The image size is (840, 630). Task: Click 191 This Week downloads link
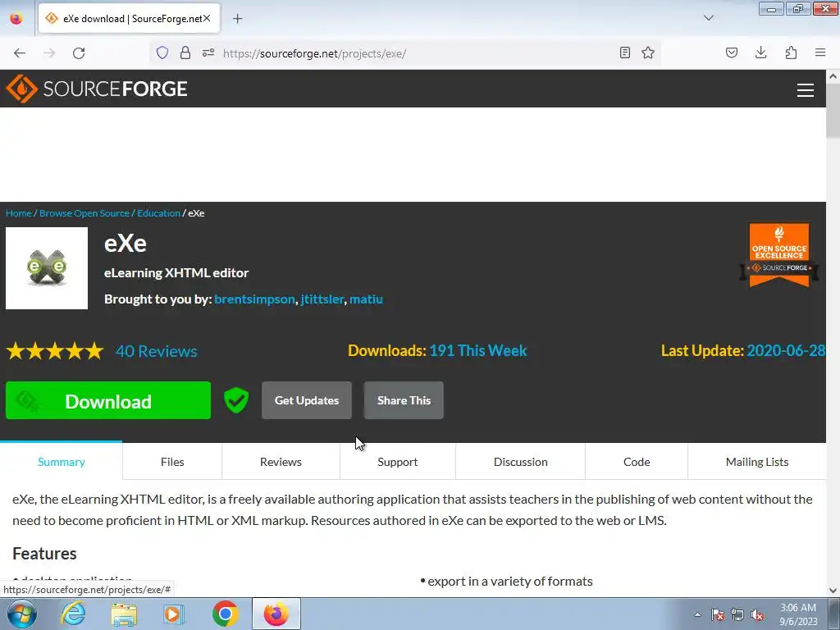point(478,350)
